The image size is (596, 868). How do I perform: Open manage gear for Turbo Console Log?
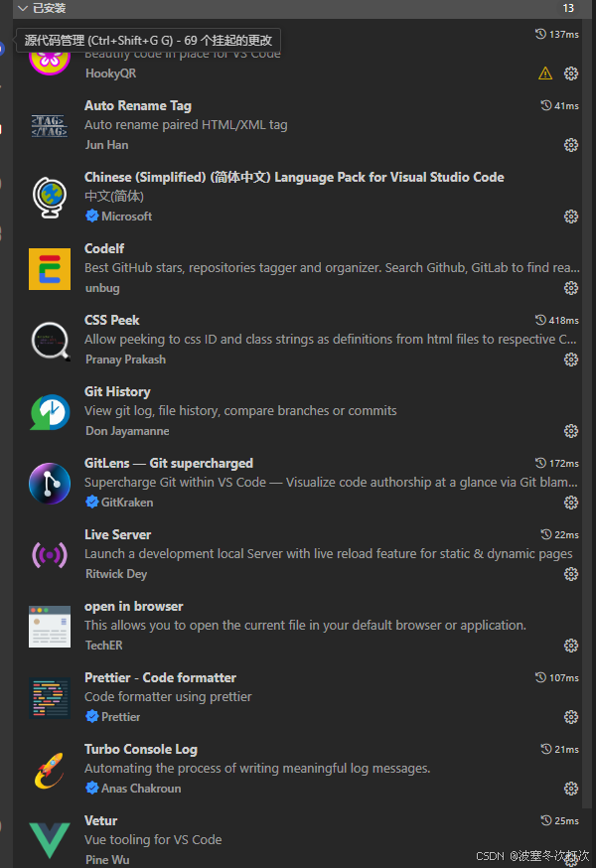coord(571,789)
